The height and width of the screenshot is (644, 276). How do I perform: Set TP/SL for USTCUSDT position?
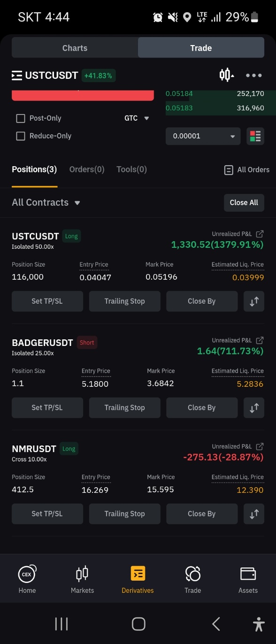click(x=47, y=301)
